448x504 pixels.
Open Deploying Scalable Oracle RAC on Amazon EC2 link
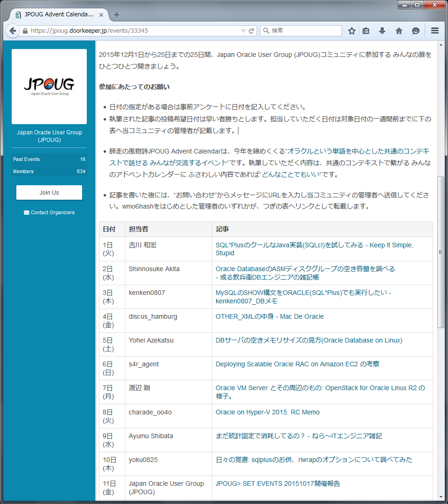(x=297, y=364)
